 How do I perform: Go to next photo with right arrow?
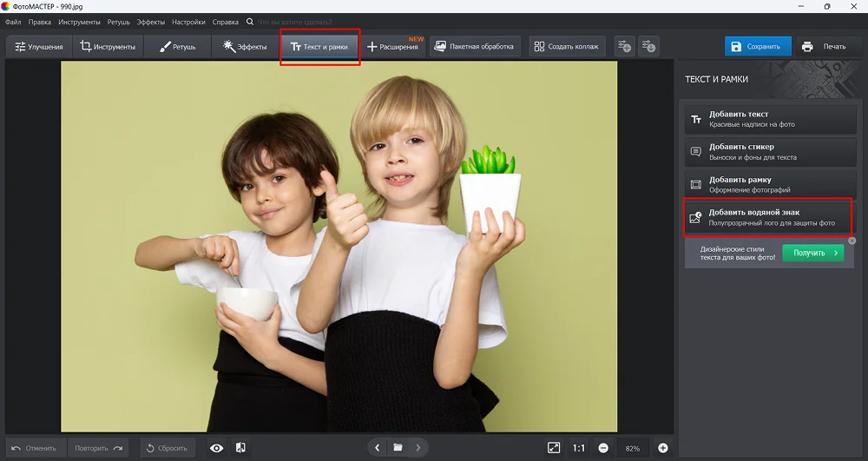tap(418, 447)
